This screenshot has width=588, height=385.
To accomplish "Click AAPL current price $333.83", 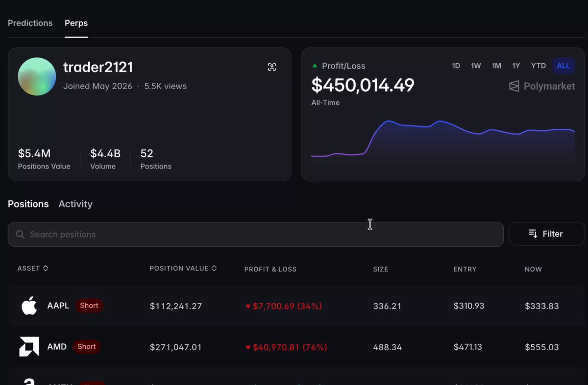I will (542, 306).
